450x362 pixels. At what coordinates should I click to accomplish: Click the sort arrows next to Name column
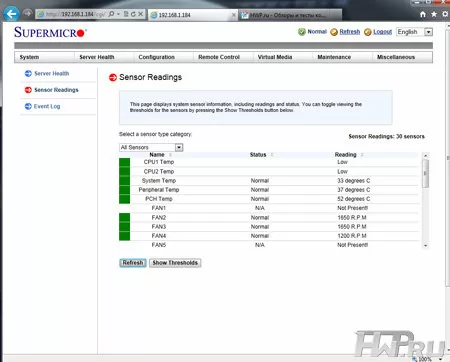point(170,155)
